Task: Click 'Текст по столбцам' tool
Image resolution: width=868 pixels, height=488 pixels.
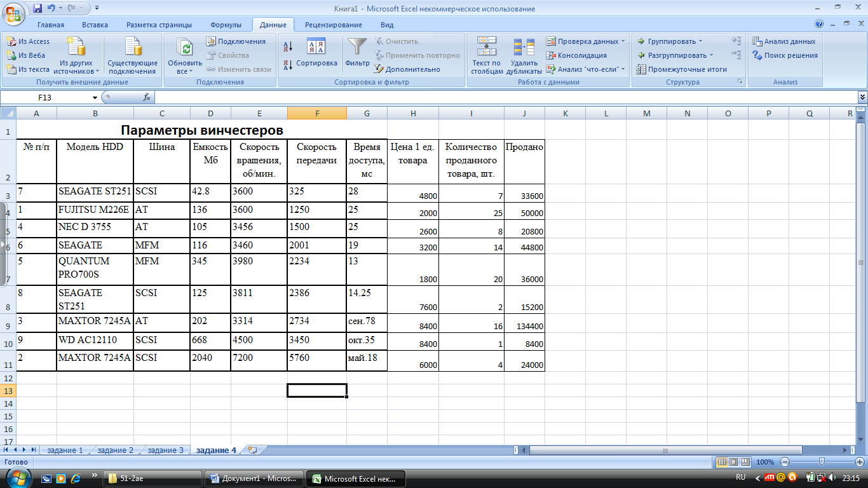Action: [x=487, y=56]
